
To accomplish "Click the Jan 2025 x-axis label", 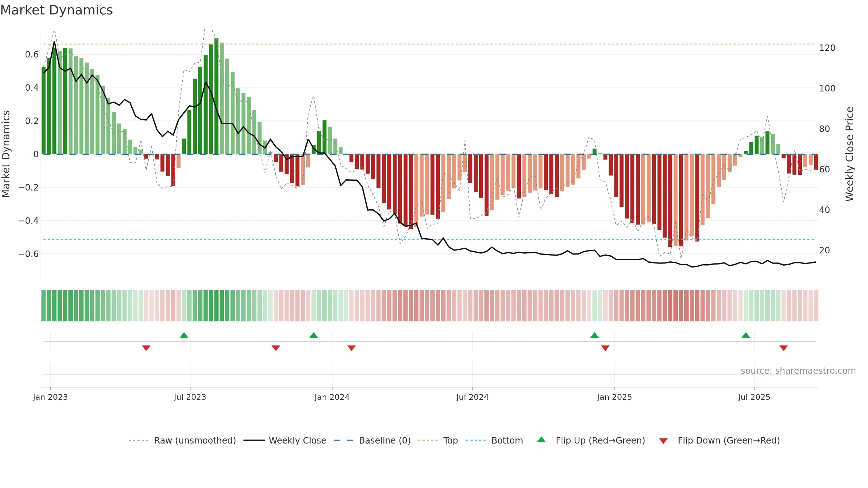I will 614,397.
